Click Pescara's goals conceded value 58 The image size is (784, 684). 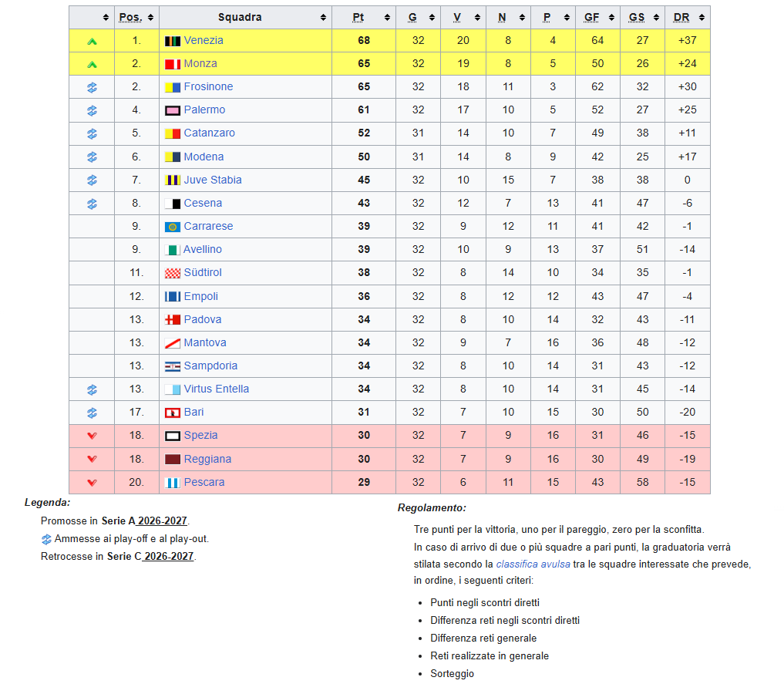coord(642,483)
